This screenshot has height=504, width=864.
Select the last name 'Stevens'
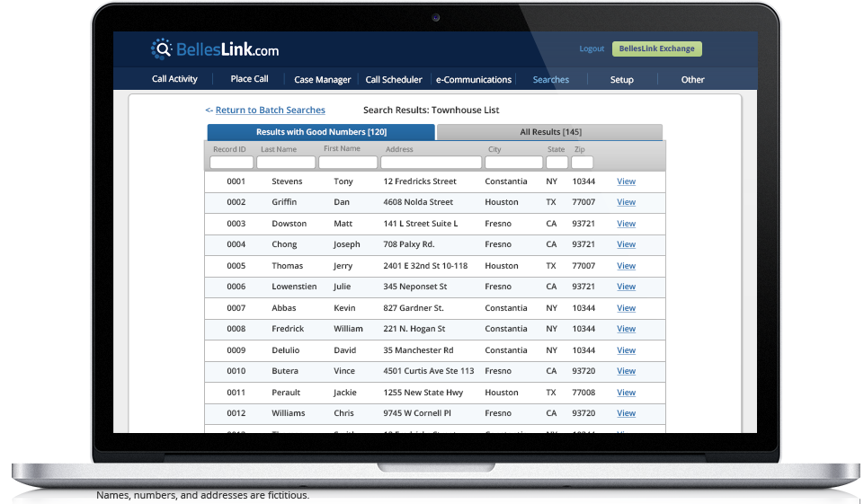[287, 181]
